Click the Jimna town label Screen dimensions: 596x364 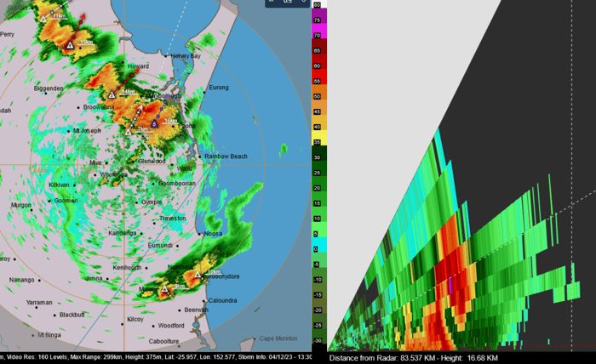point(94,278)
